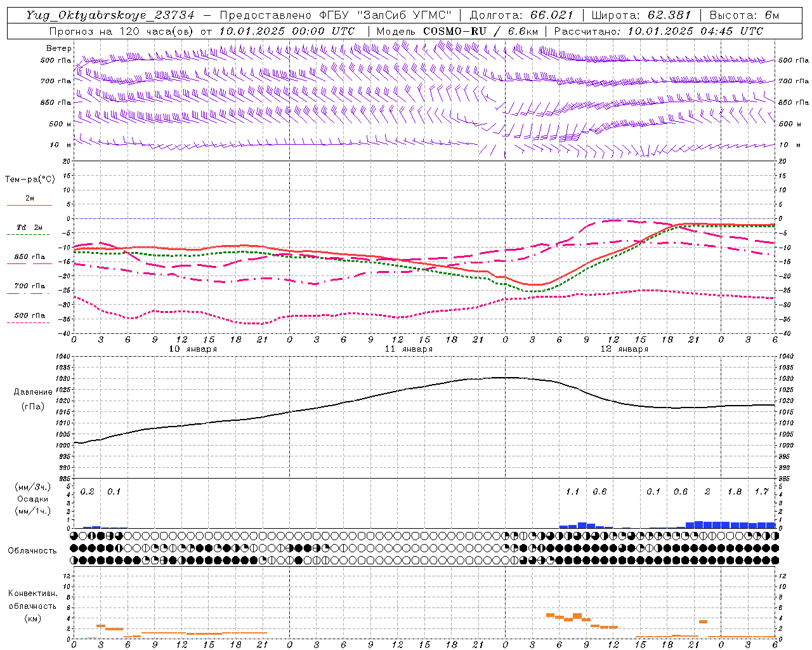Click the 'Ветер' panel label

pos(58,48)
